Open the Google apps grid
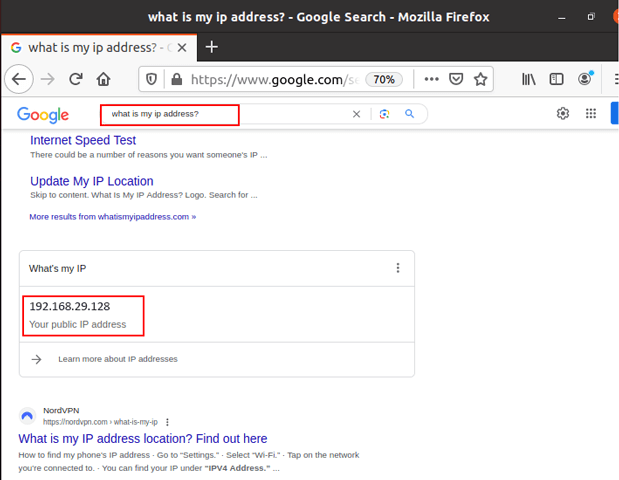 coord(591,114)
